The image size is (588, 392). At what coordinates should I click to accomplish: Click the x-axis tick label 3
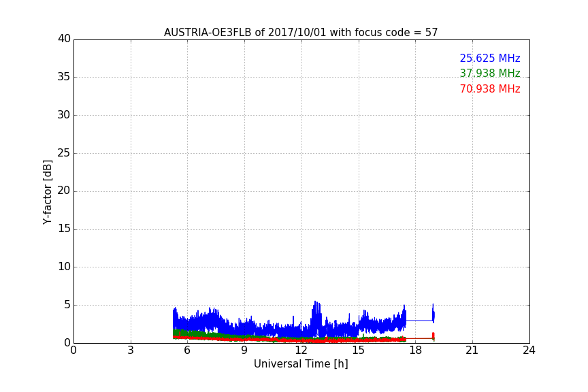131,350
